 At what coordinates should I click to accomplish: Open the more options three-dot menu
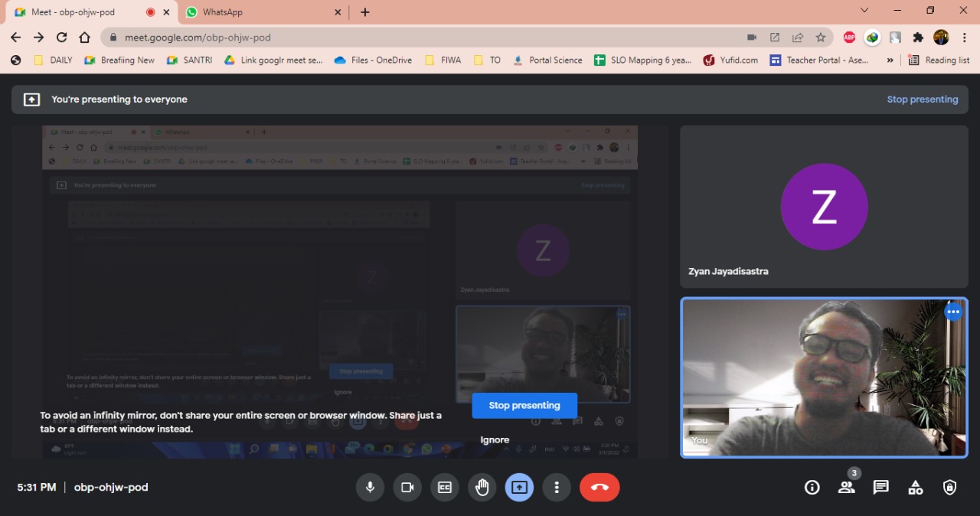(x=557, y=488)
